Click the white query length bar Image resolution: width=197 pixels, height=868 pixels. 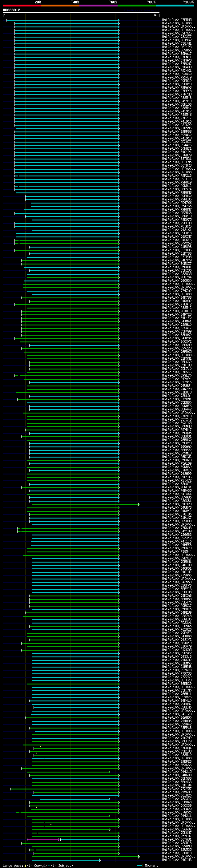81,13
